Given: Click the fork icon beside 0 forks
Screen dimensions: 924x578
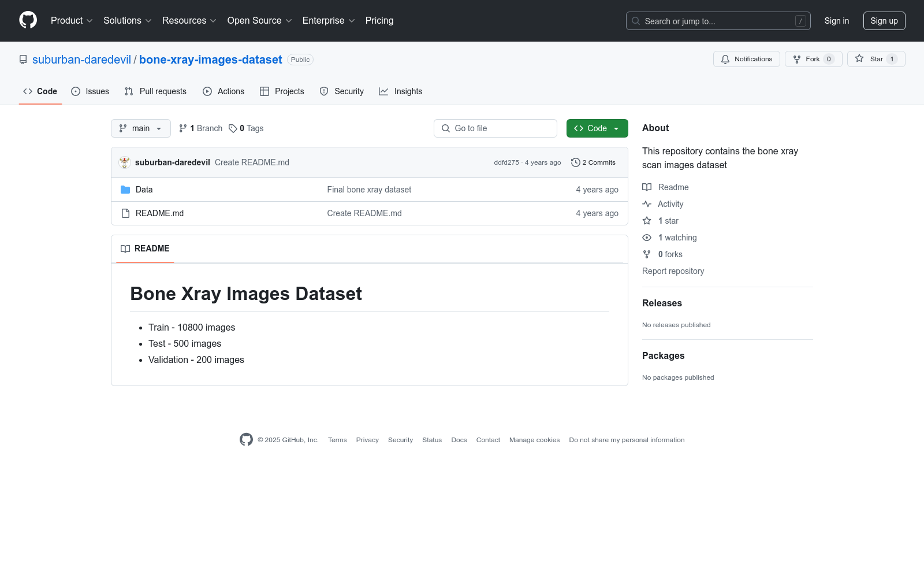Looking at the screenshot, I should tap(647, 254).
